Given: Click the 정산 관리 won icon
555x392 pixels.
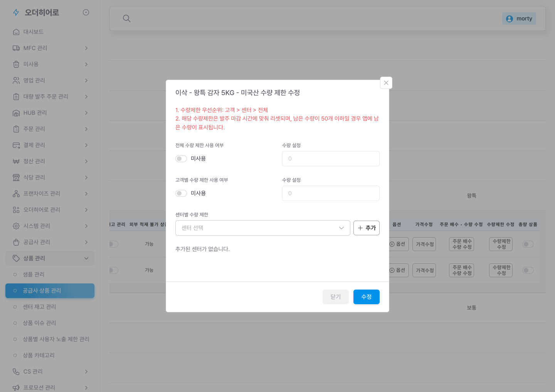Looking at the screenshot, I should (16, 161).
